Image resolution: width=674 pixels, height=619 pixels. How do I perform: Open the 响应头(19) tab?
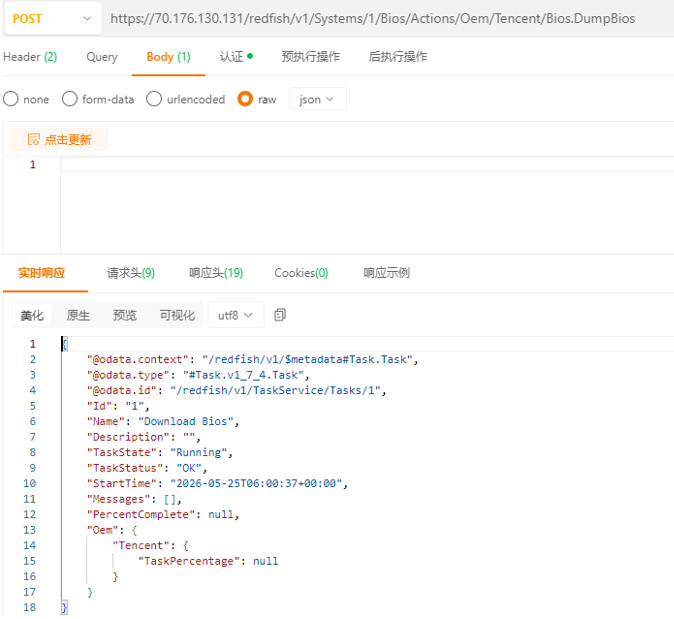pos(216,273)
